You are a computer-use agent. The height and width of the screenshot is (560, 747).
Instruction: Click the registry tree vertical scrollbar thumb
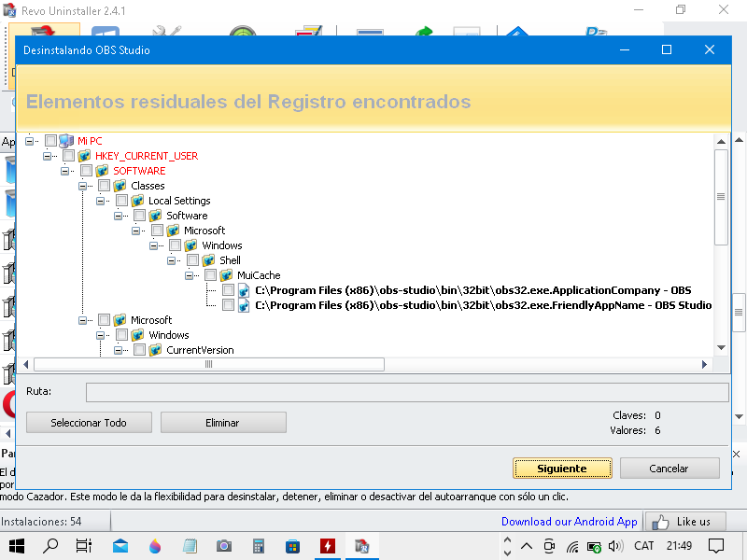click(x=721, y=197)
